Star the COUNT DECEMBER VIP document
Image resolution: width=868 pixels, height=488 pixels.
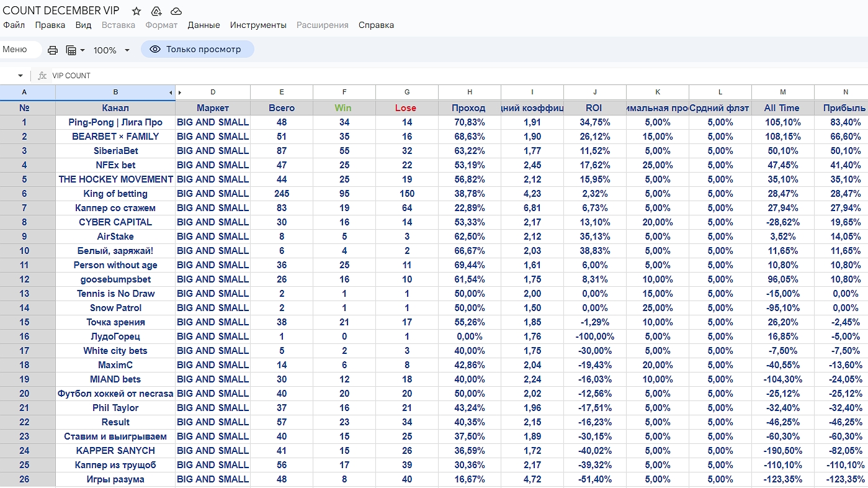coord(136,11)
